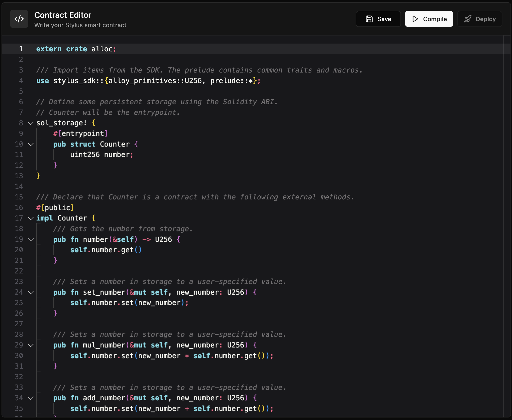Click the multiply expression on line 30
The height and width of the screenshot is (420, 512).
(x=172, y=356)
